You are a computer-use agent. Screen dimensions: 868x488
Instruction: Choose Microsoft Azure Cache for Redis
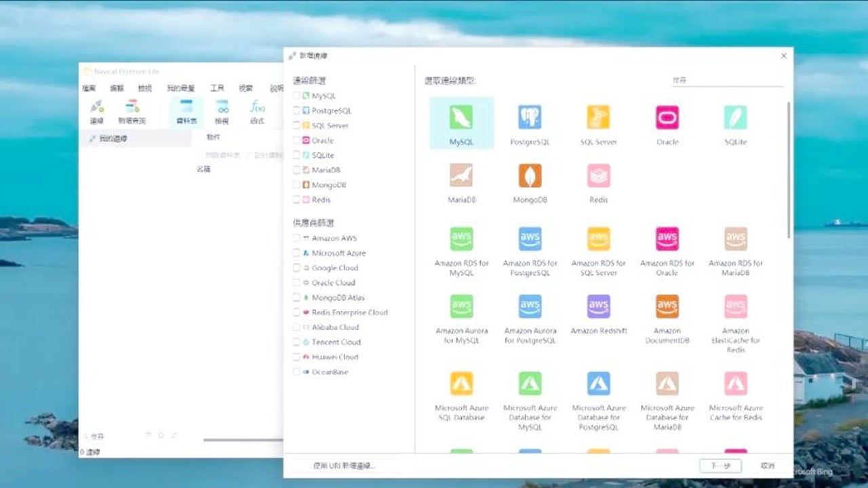pyautogui.click(x=736, y=396)
